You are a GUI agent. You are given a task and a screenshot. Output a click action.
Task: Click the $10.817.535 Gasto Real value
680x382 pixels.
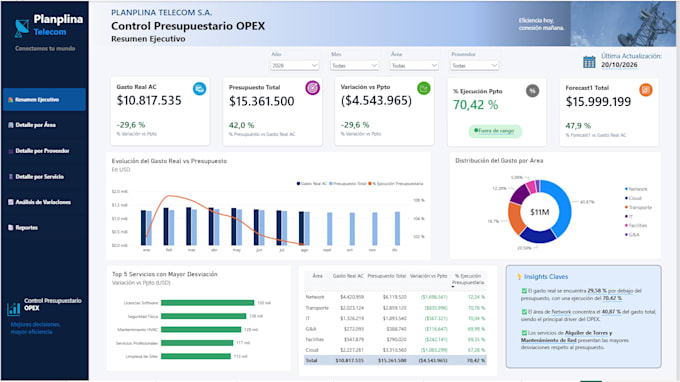tap(149, 101)
